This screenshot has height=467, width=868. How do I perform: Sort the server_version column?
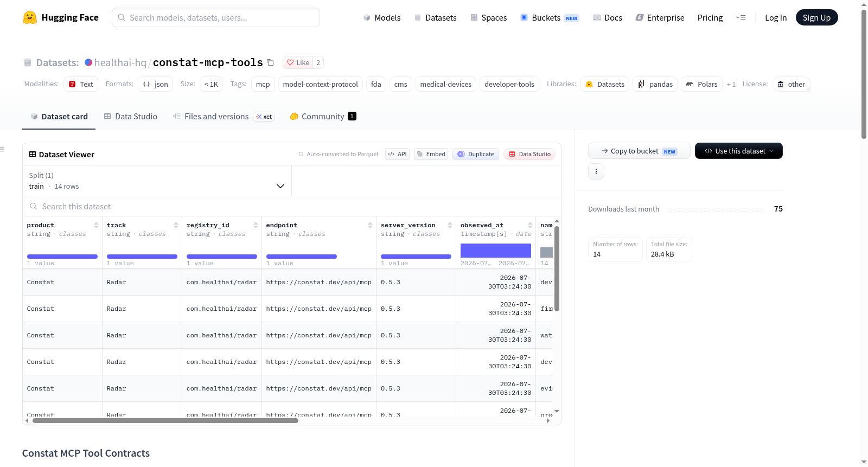(x=450, y=225)
